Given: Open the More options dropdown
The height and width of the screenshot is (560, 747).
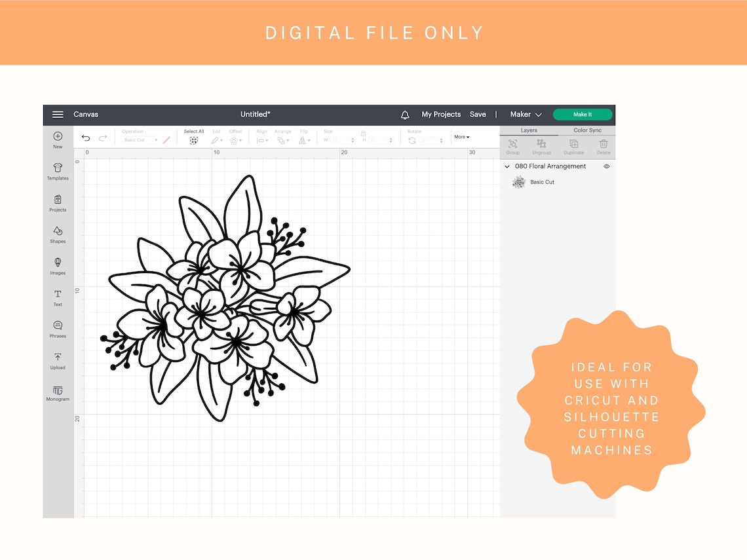Looking at the screenshot, I should [x=461, y=136].
